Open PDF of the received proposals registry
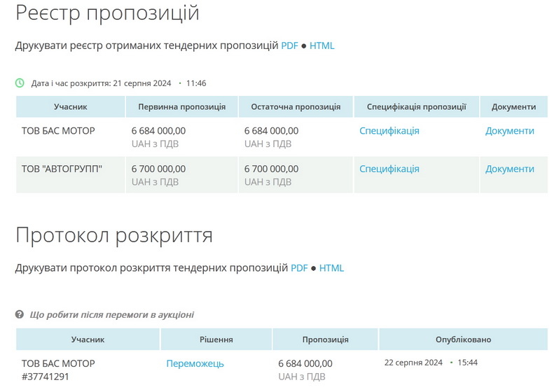The image size is (559, 392). [289, 45]
